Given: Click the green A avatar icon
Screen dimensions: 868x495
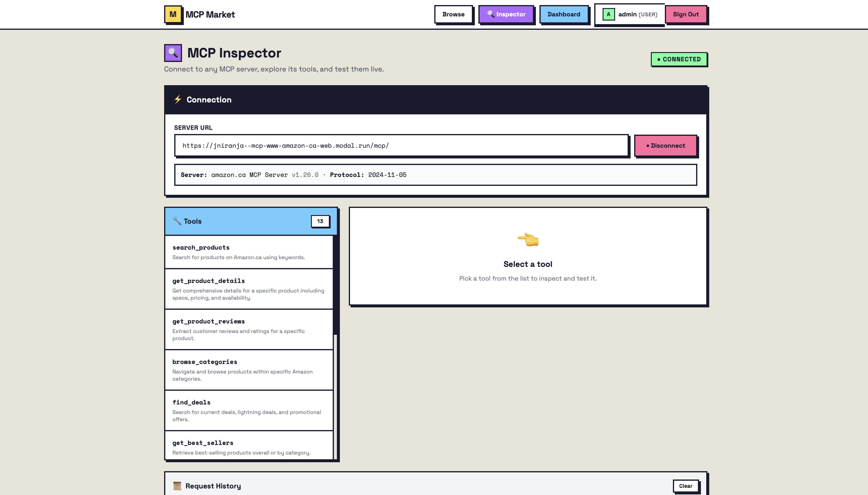Looking at the screenshot, I should pos(608,14).
